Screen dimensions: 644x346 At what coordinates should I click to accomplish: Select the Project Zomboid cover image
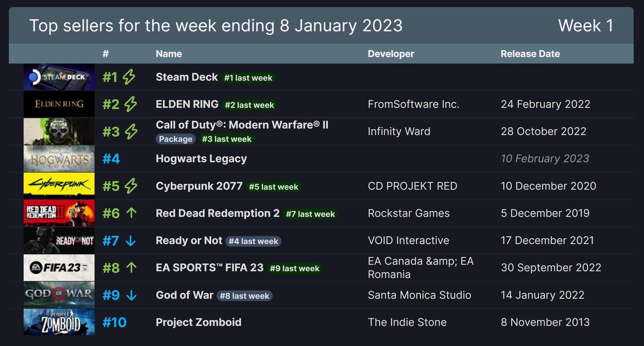pos(59,322)
